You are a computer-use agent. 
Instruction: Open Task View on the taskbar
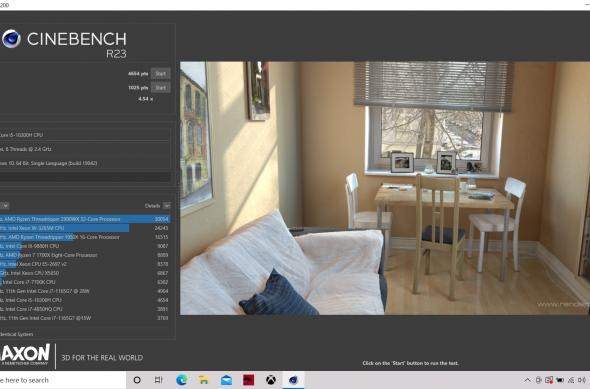point(158,380)
